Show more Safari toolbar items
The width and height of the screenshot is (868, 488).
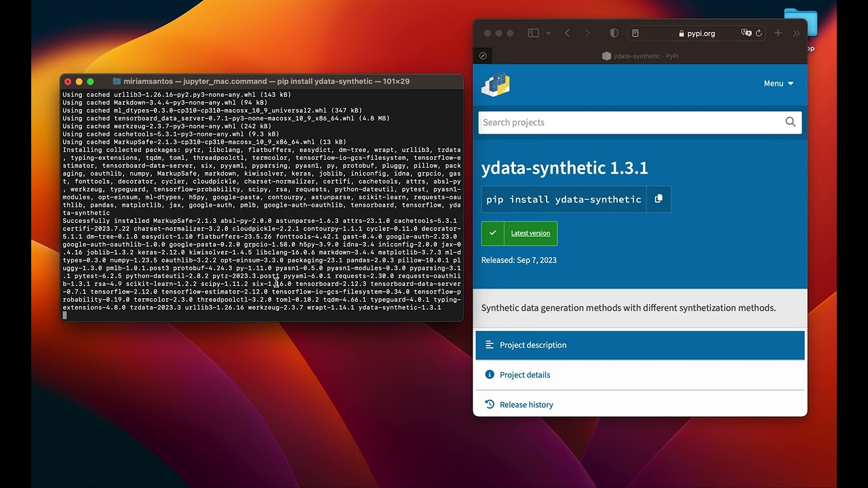pyautogui.click(x=796, y=33)
